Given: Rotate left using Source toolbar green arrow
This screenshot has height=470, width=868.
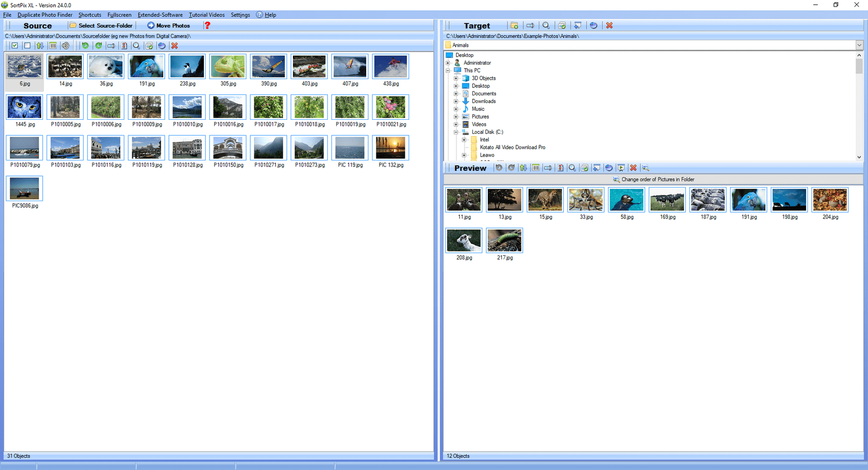Looking at the screenshot, I should pos(85,46).
